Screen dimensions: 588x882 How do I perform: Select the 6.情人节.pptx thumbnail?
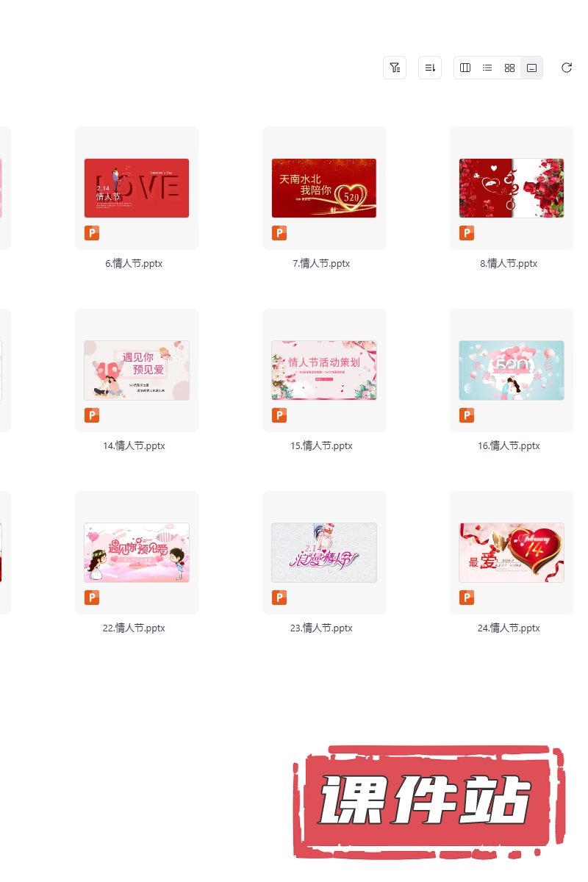tap(137, 188)
